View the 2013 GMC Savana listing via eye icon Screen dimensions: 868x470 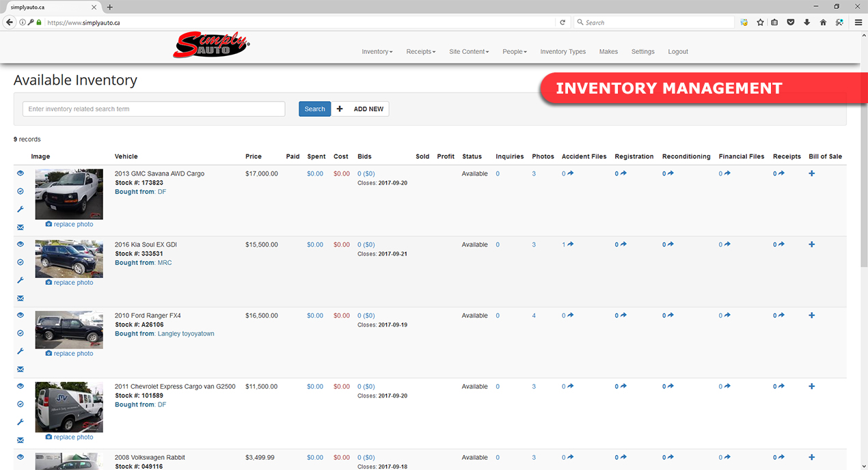point(21,174)
